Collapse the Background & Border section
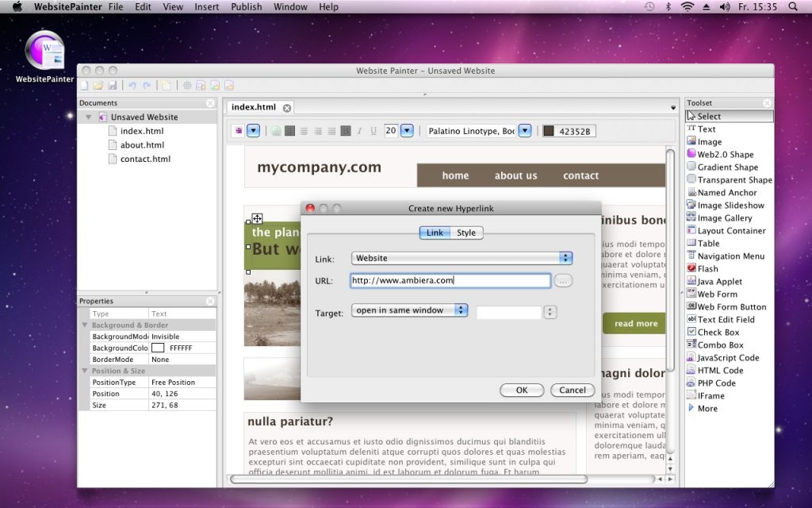 click(86, 325)
